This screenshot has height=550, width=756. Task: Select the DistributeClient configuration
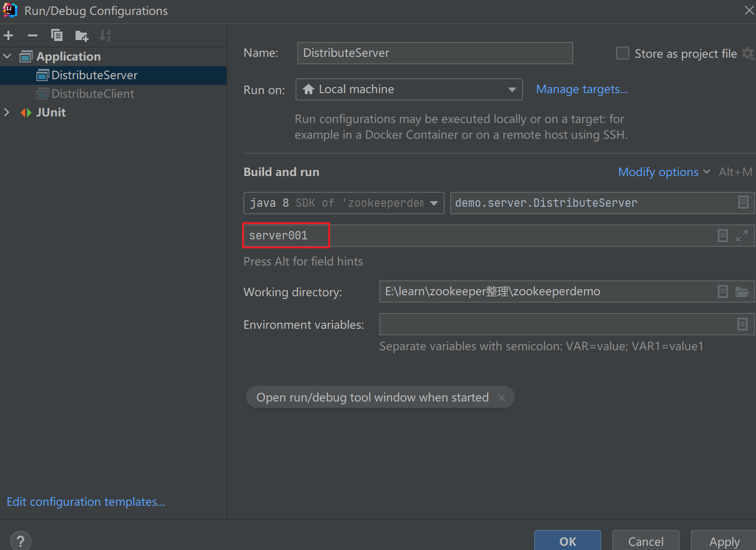93,94
